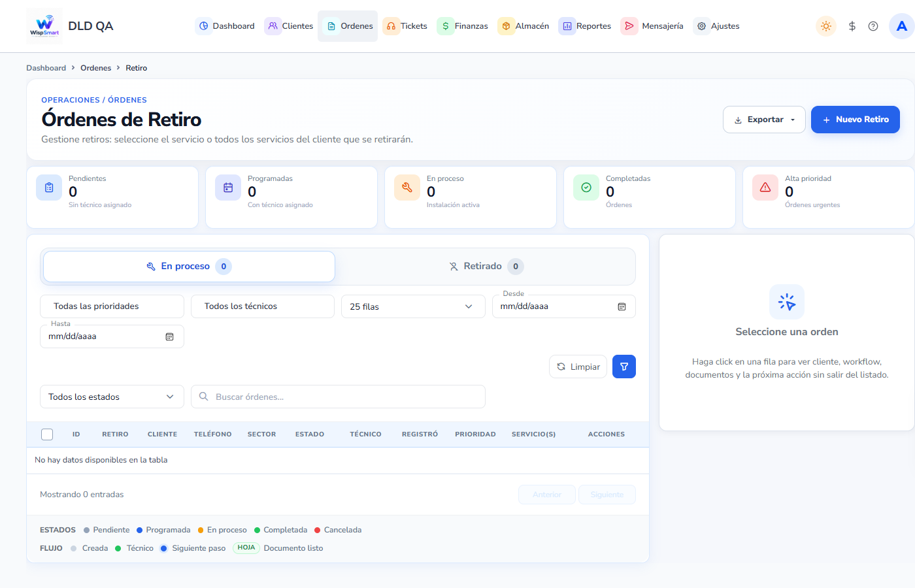Viewport: 915px width, 588px height.
Task: Open the help question mark icon
Action: [873, 26]
